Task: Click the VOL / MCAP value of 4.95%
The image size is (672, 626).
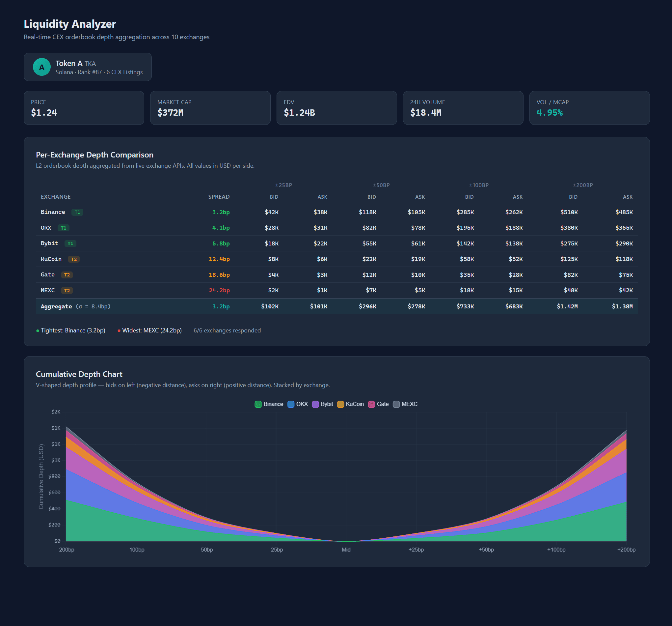Action: point(550,113)
